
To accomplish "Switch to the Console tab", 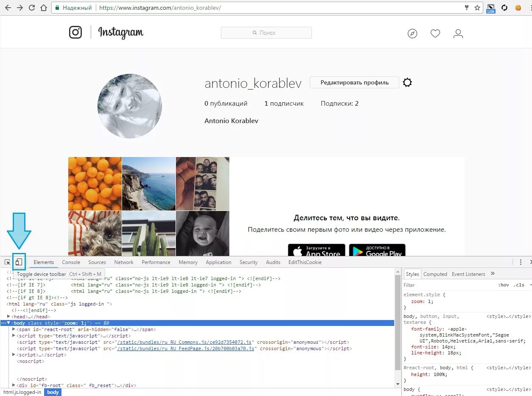I will click(x=71, y=262).
